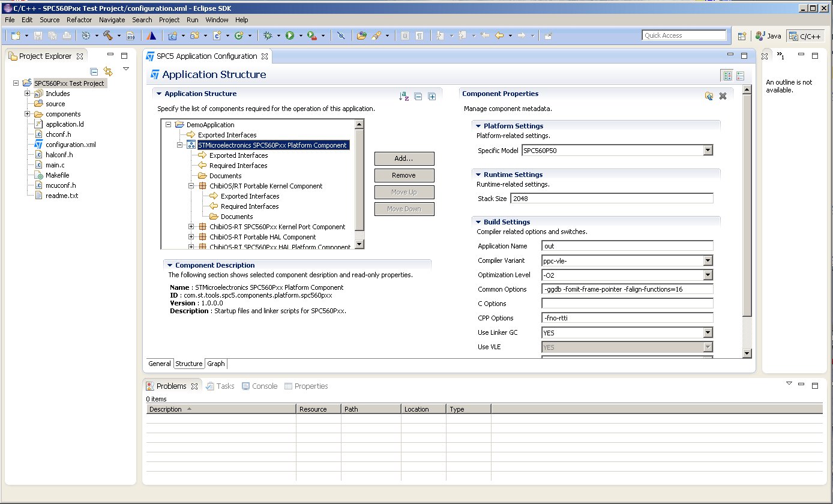
Task: Click the Application Name field
Action: 627,246
